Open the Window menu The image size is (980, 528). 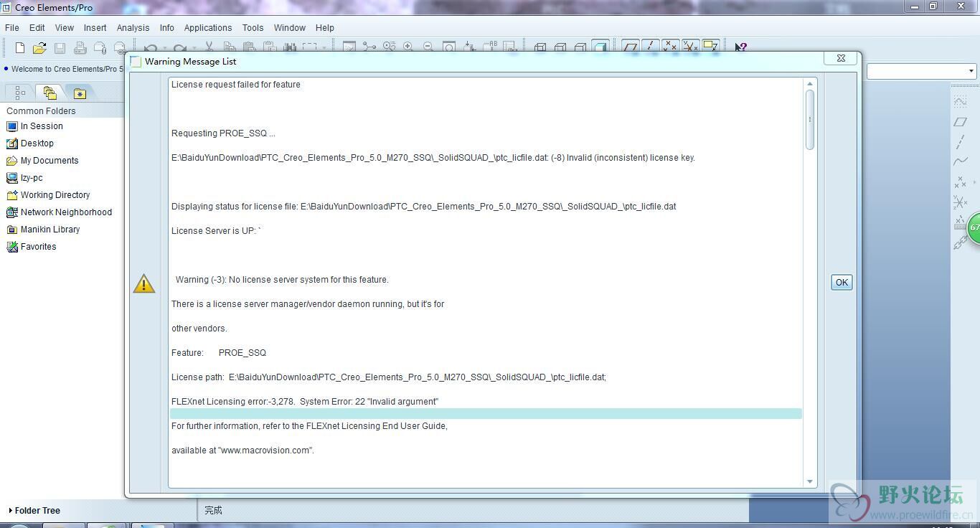click(290, 28)
